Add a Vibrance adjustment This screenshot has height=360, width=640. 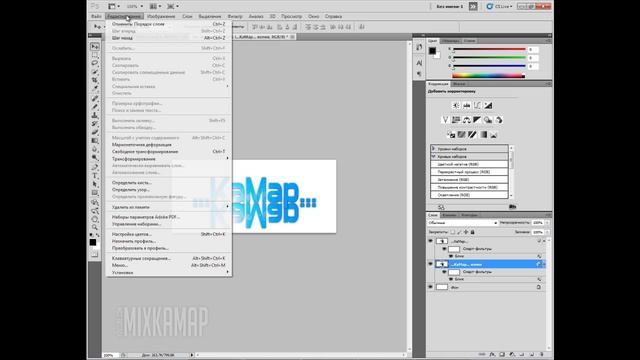pos(445,120)
